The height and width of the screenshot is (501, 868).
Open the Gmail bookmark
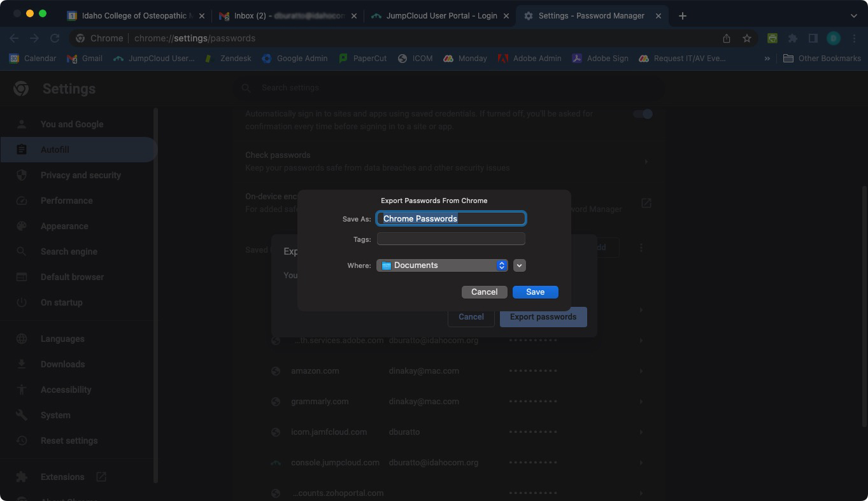(85, 58)
